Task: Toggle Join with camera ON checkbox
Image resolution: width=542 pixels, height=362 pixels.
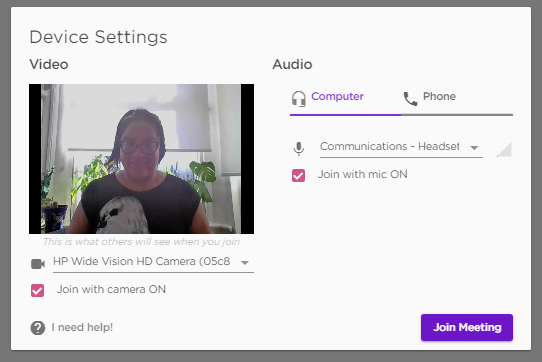Action: [x=37, y=290]
